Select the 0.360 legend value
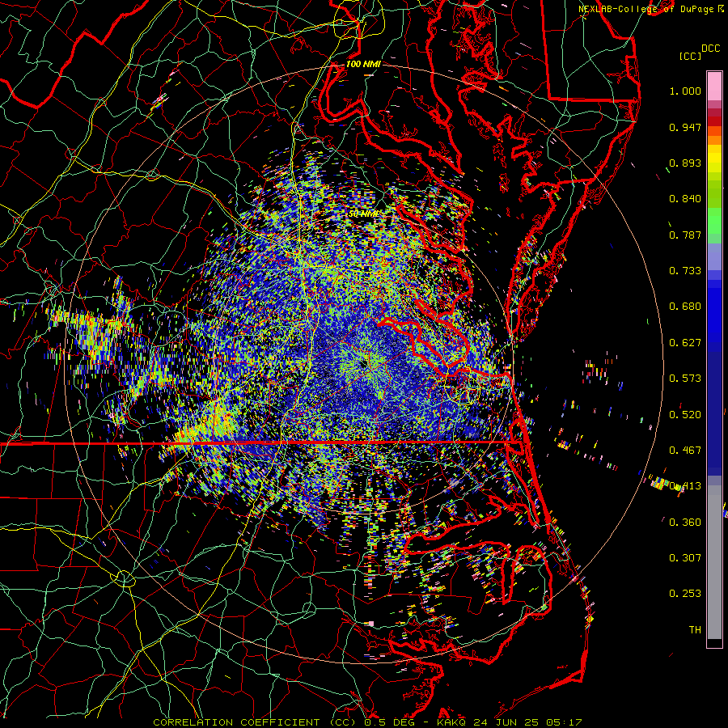 pyautogui.click(x=685, y=523)
